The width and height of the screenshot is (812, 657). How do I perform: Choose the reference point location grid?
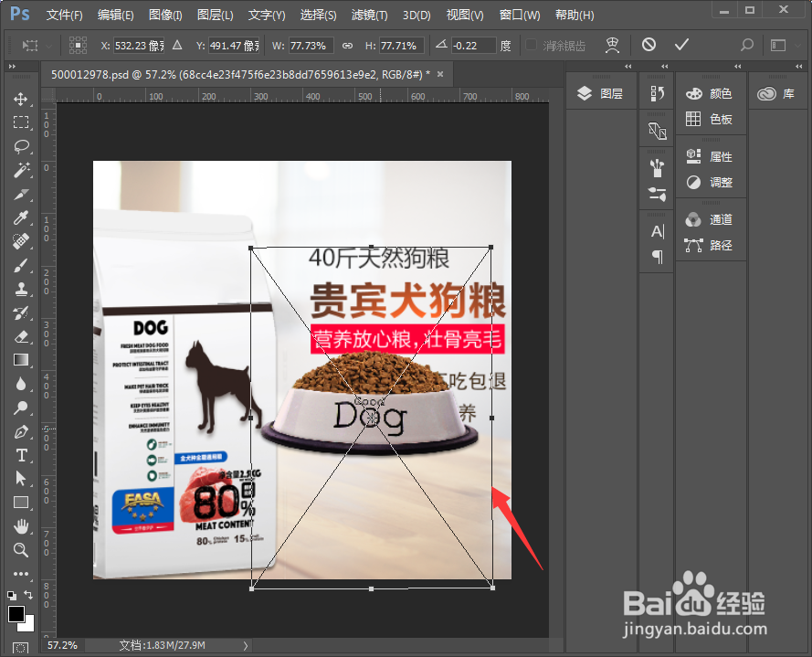click(78, 45)
